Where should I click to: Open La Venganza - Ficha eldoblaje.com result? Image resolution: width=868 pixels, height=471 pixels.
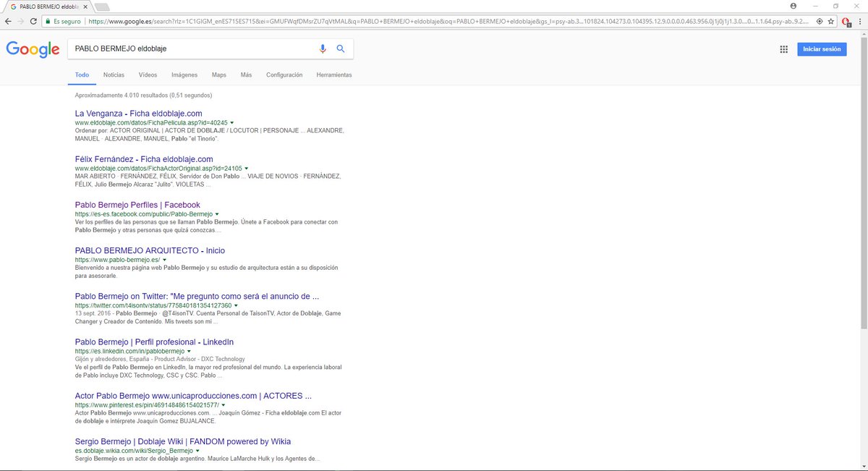pyautogui.click(x=138, y=114)
